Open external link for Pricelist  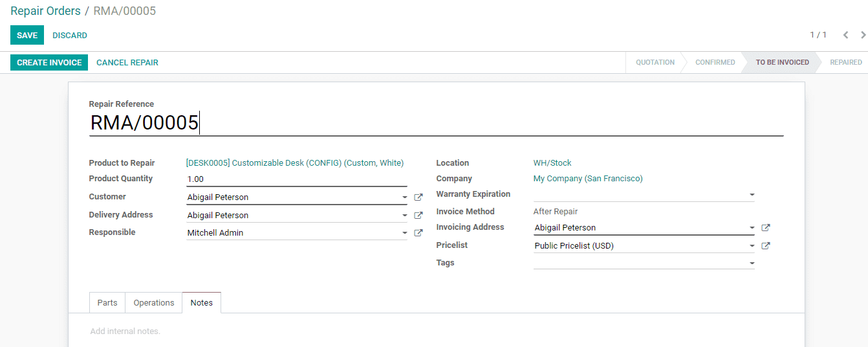[766, 246]
